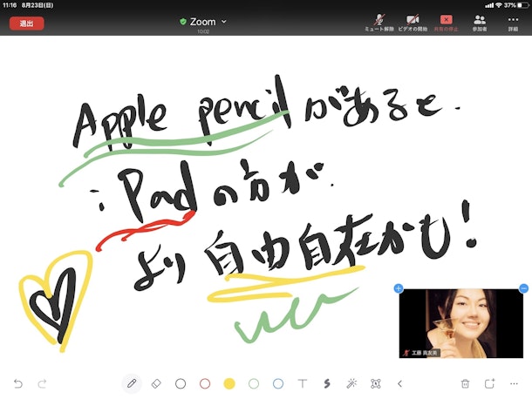Select the smart recognition shape tool

click(376, 383)
